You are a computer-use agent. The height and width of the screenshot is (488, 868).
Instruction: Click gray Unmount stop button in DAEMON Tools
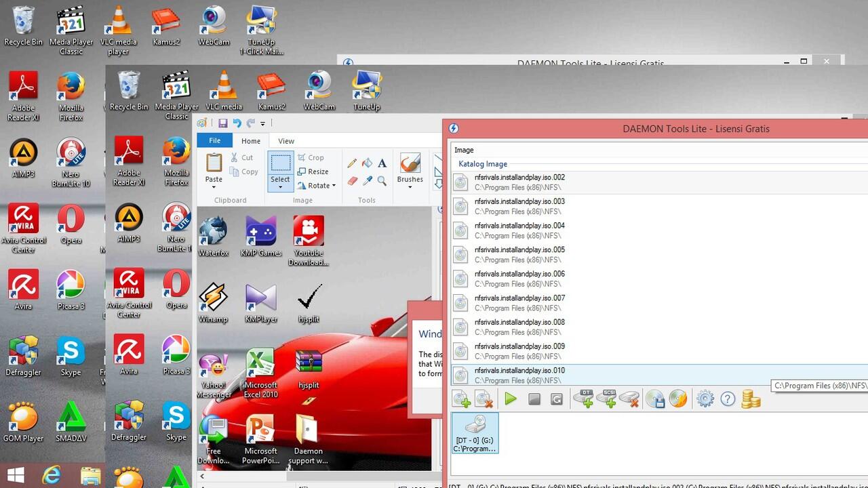tap(534, 399)
